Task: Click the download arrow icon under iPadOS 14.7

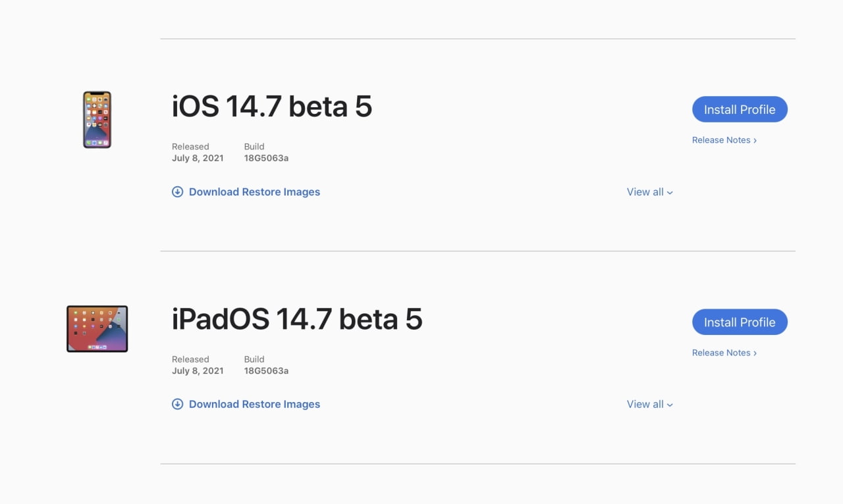Action: click(x=177, y=404)
